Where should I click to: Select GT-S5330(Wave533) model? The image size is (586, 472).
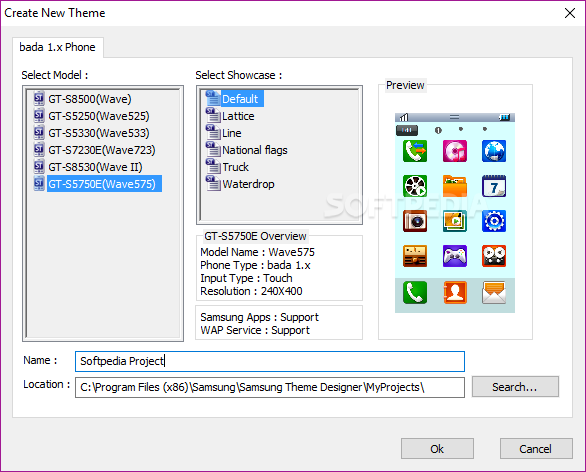tap(99, 133)
